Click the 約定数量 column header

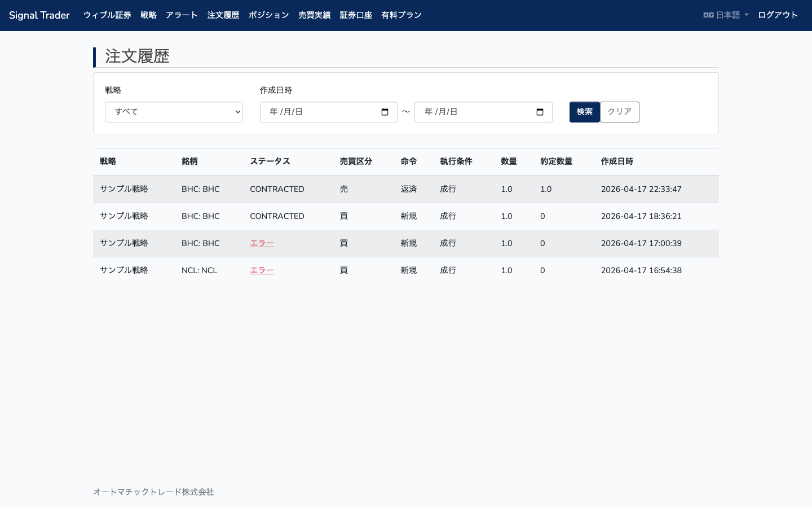tap(556, 161)
